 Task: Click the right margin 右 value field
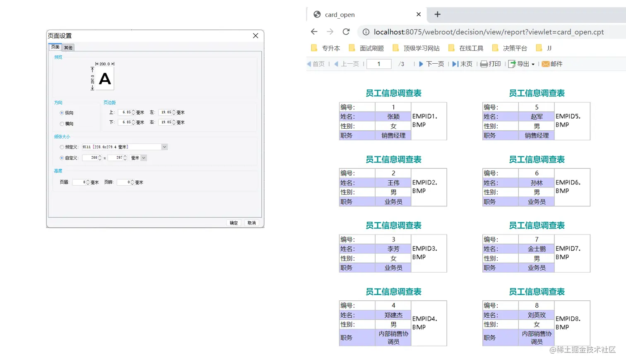[165, 122]
